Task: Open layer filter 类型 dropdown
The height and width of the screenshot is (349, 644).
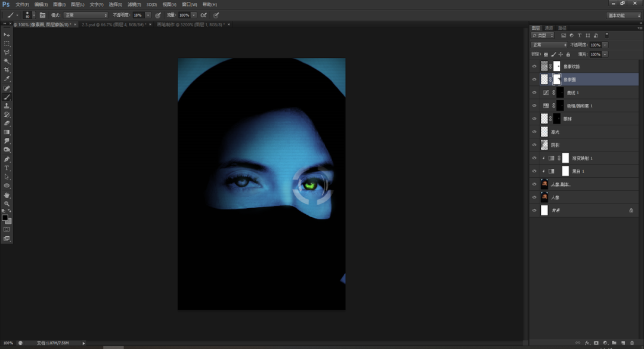Action: click(x=543, y=36)
